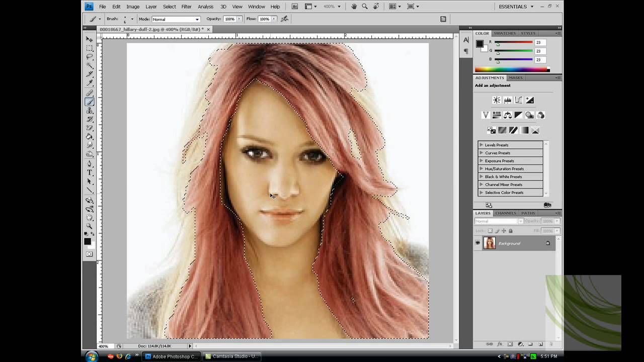Click the foreground color swatch in toolbox

(x=88, y=241)
